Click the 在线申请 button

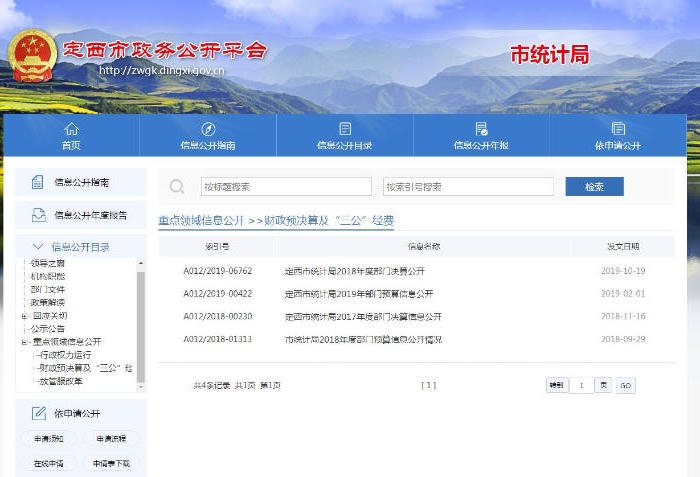click(49, 464)
